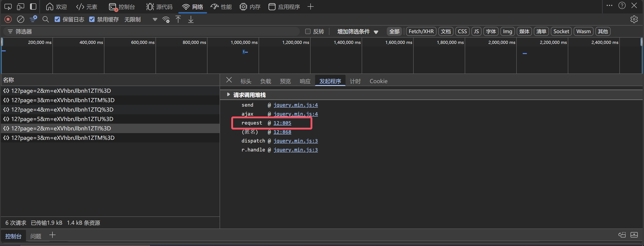Image resolution: width=644 pixels, height=246 pixels.
Task: Filter requests by Fetch/XHR
Action: click(421, 32)
